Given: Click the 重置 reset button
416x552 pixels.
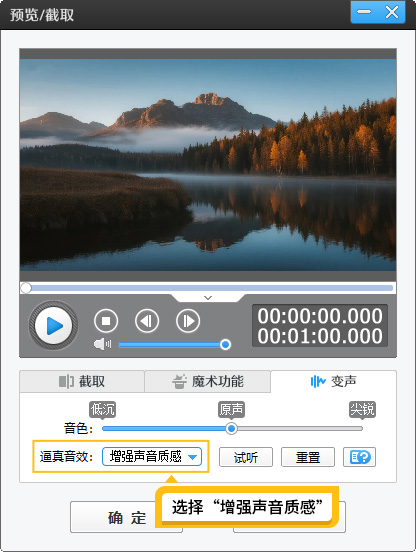Looking at the screenshot, I should [x=308, y=457].
